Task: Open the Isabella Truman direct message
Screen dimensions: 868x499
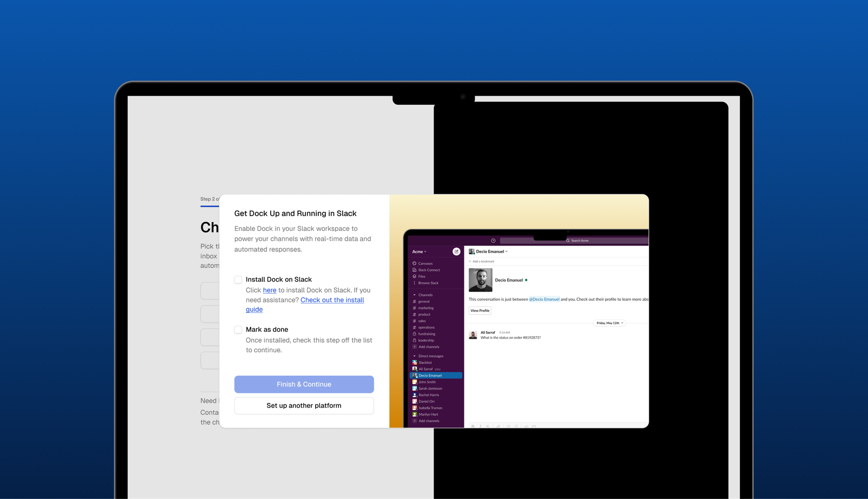Action: coord(427,408)
